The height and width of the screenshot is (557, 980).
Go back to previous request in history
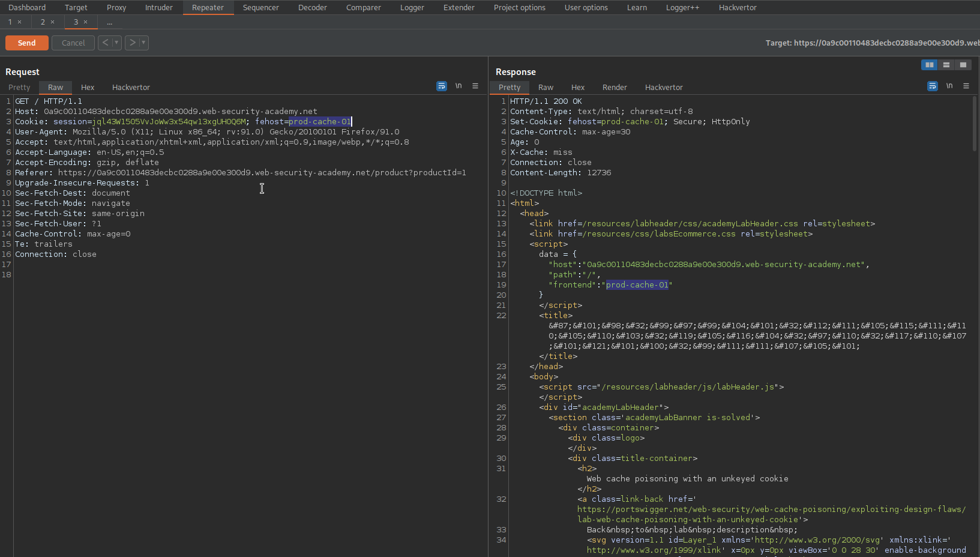point(105,43)
